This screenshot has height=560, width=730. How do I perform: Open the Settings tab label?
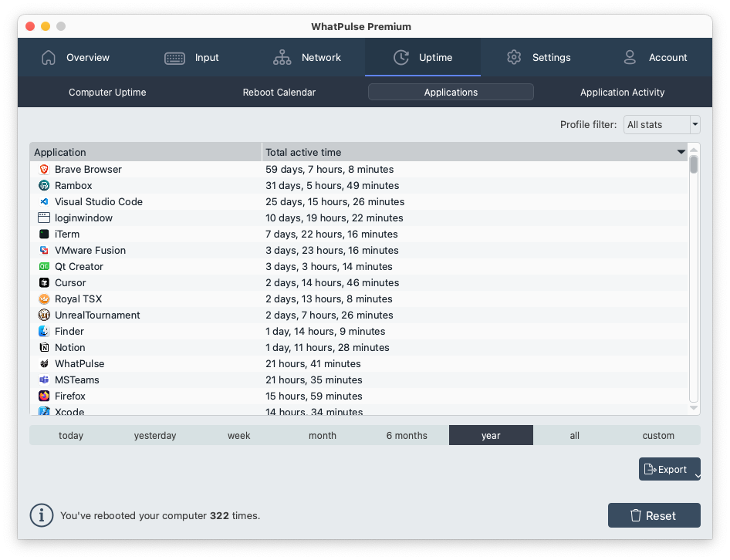[x=552, y=58]
